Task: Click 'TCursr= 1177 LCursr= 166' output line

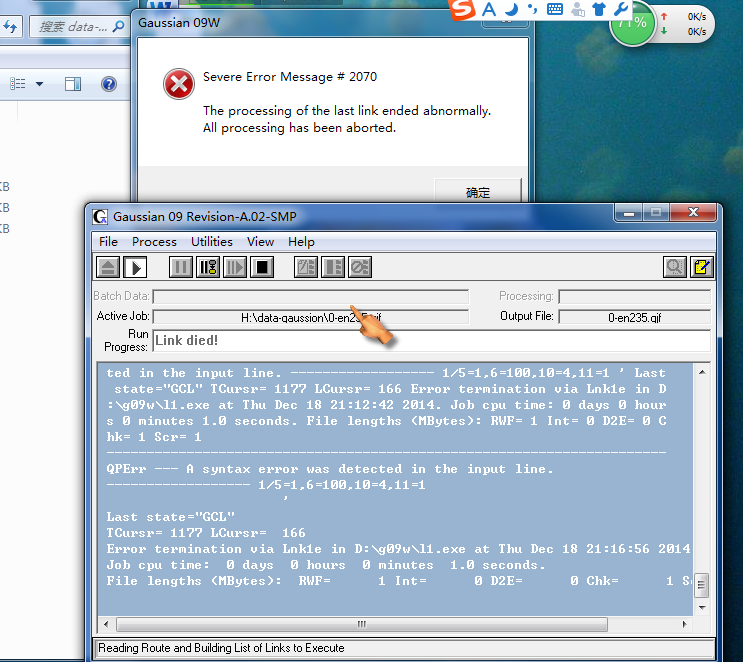Action: click(x=206, y=533)
